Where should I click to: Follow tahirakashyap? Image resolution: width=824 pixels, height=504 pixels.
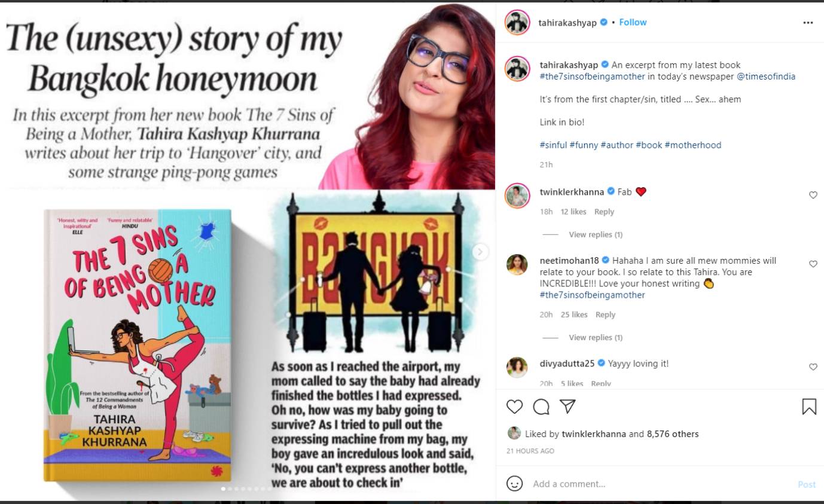click(633, 22)
